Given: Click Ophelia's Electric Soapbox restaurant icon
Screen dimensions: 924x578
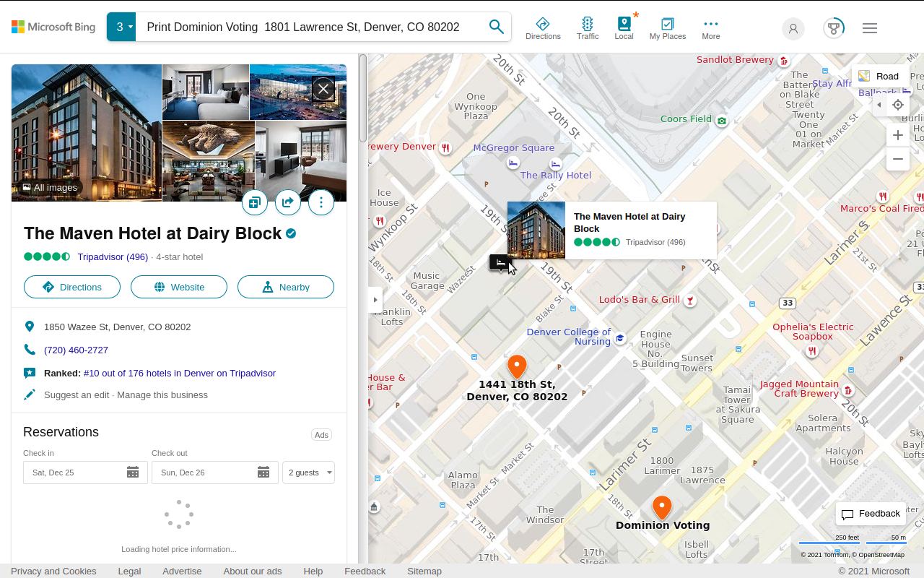Looking at the screenshot, I should point(812,351).
